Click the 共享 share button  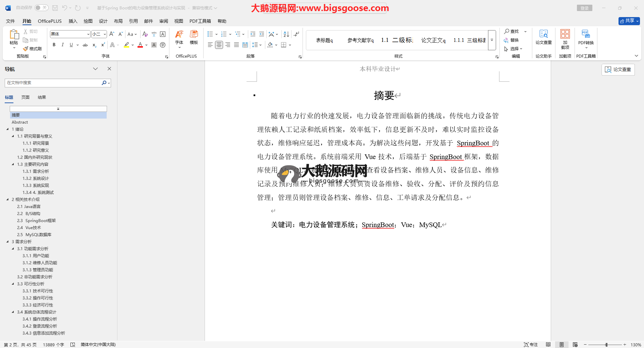click(629, 21)
